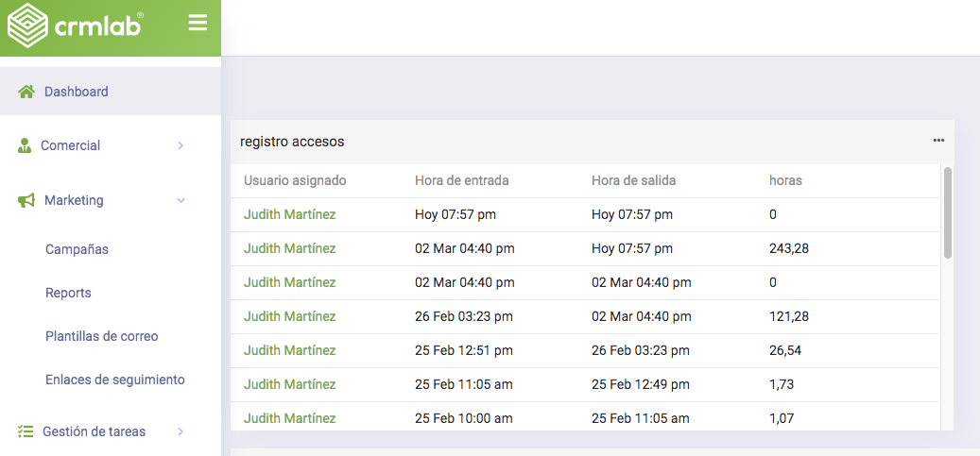
Task: Click the 25 Feb 12:51 pm entry time
Action: [464, 350]
